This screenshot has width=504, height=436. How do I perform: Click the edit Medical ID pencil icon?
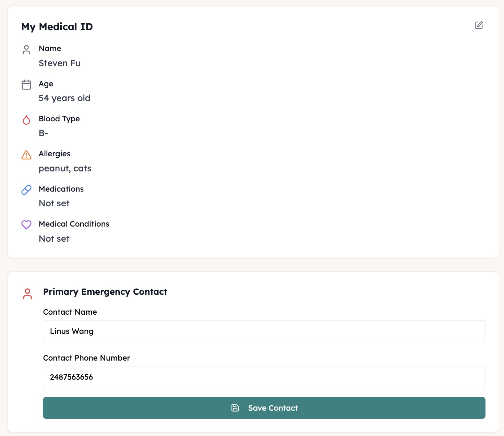(479, 25)
